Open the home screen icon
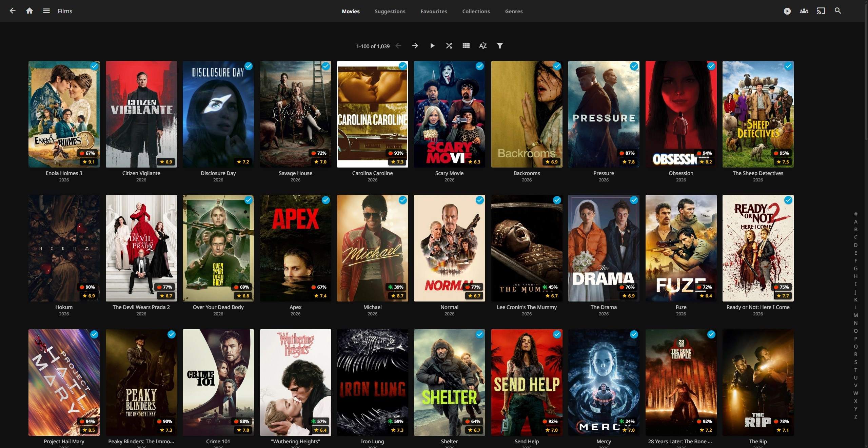The height and width of the screenshot is (448, 868). pyautogui.click(x=29, y=11)
